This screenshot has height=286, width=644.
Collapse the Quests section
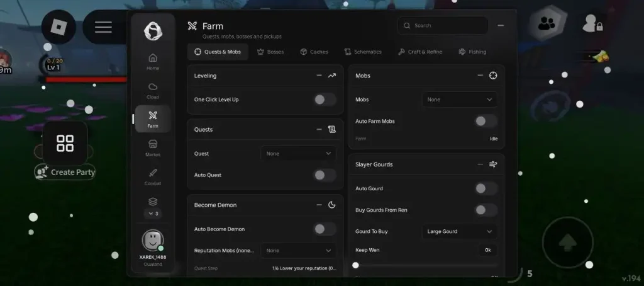pos(319,129)
